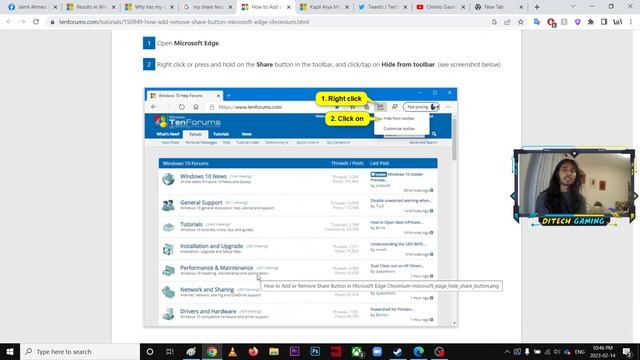640x360 pixels.
Task: Click the bold 'Hide from toolbar' text in step 2
Action: (x=408, y=64)
